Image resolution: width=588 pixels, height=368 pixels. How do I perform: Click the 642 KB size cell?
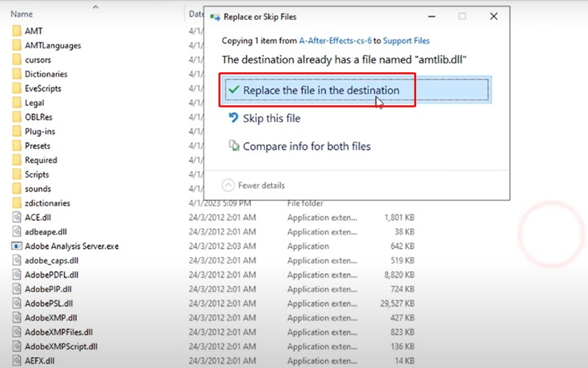point(402,247)
